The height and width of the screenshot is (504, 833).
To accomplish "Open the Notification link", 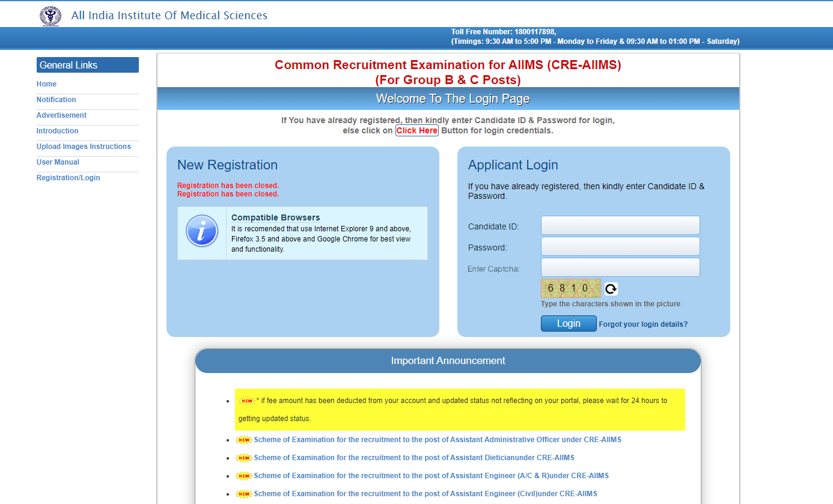I will pos(56,100).
